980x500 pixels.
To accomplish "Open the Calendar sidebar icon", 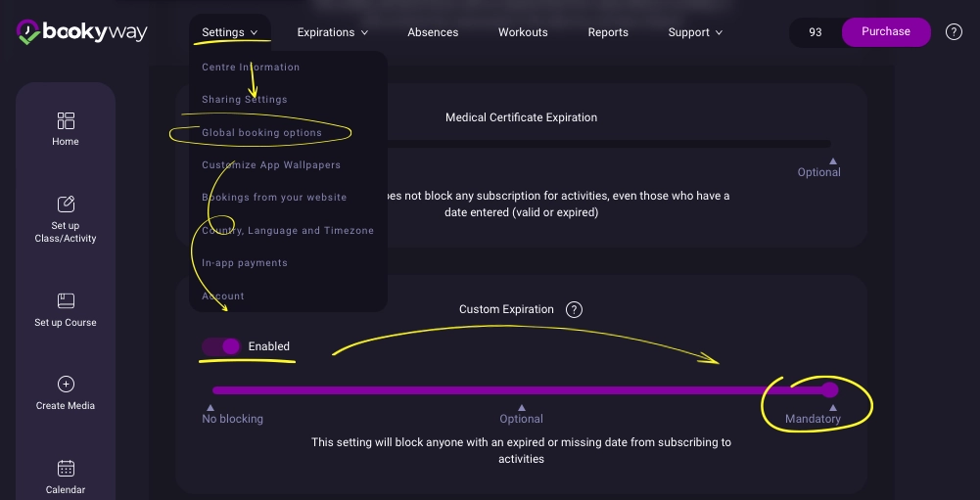I will (x=66, y=468).
